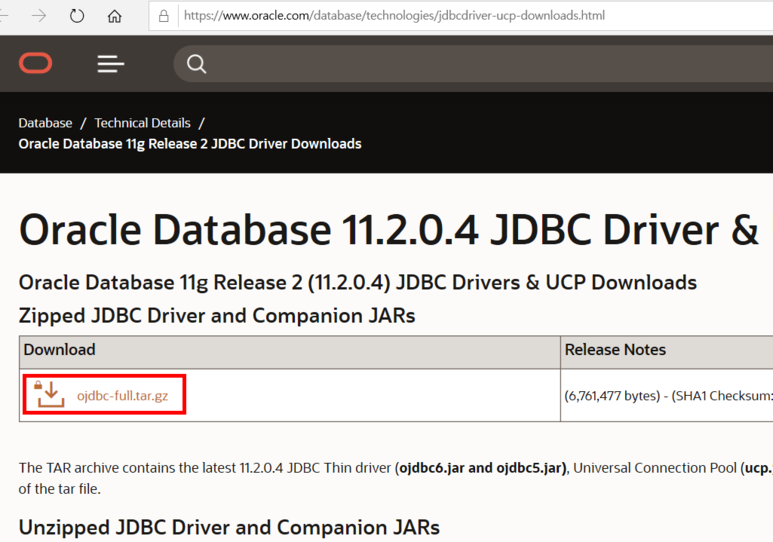The width and height of the screenshot is (773, 542).
Task: Open Oracle home via red logo
Action: 35,63
